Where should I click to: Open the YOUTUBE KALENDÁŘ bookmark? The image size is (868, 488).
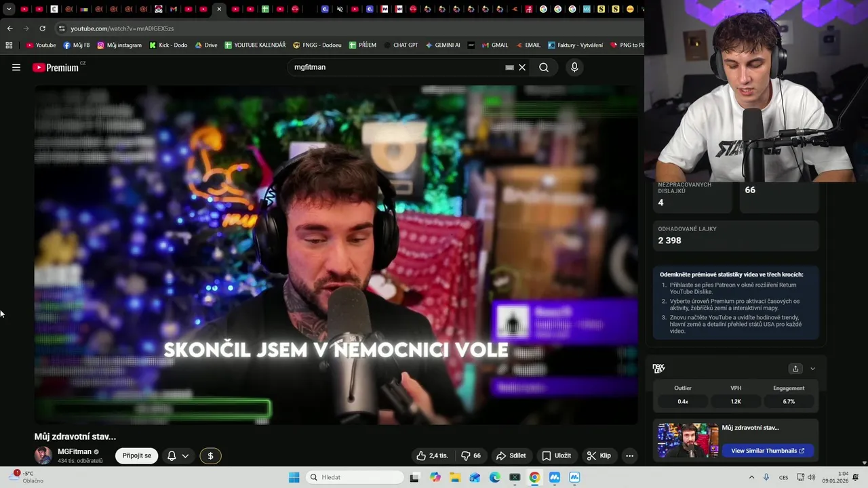[255, 45]
